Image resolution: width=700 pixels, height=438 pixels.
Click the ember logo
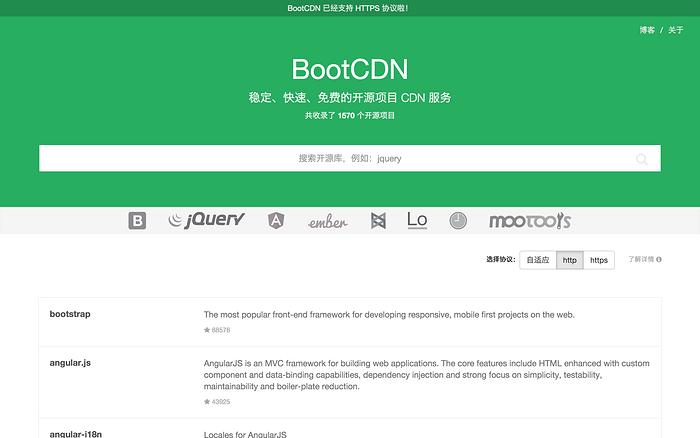click(327, 222)
